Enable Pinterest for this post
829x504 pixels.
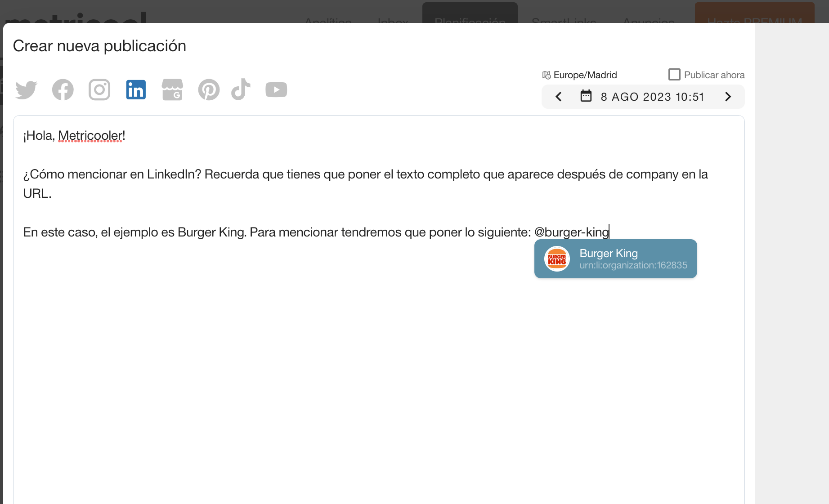point(209,90)
